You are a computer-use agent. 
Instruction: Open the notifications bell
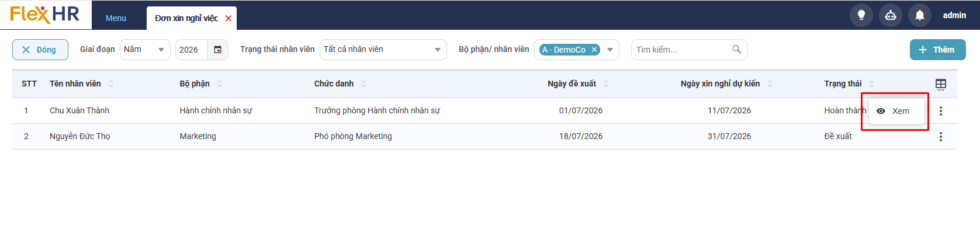pyautogui.click(x=920, y=15)
